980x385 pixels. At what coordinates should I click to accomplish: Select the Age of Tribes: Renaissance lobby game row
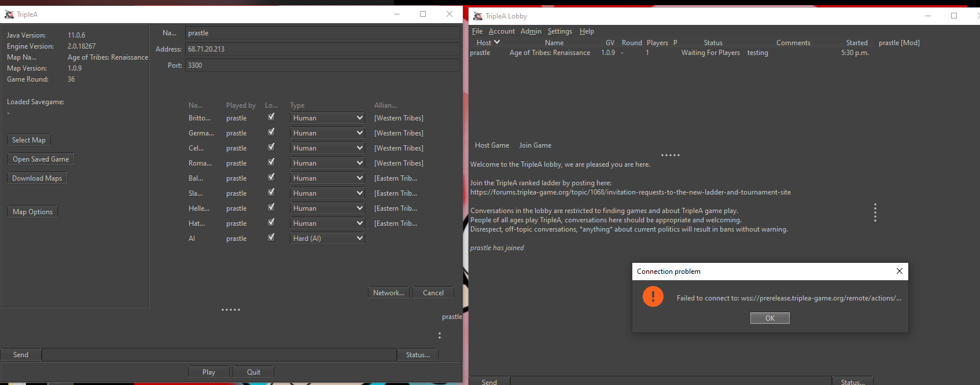point(671,53)
